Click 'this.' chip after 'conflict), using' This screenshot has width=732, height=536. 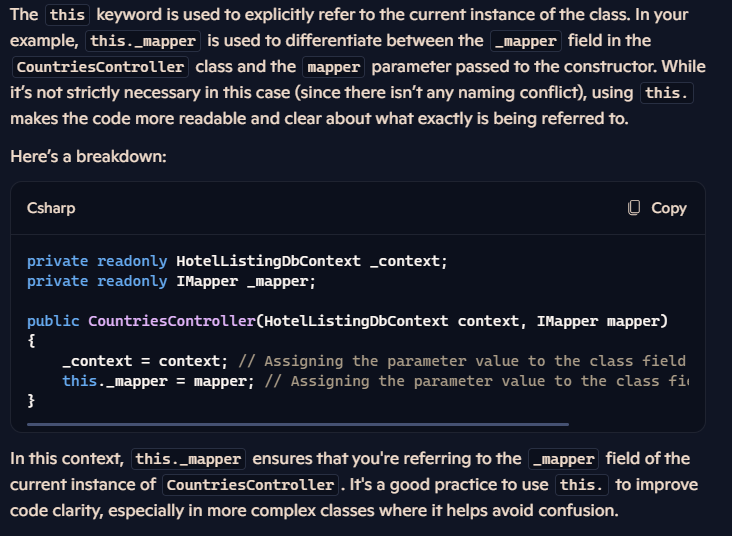coord(667,93)
